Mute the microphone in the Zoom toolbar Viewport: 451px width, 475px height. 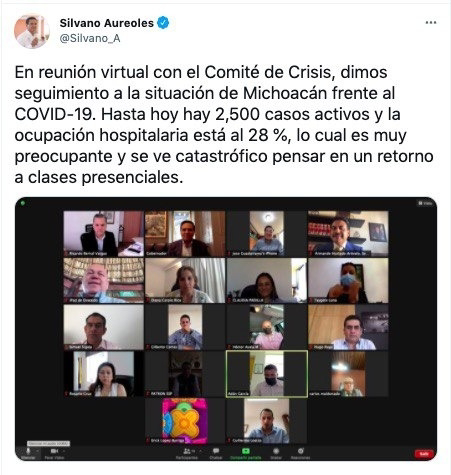click(x=28, y=451)
